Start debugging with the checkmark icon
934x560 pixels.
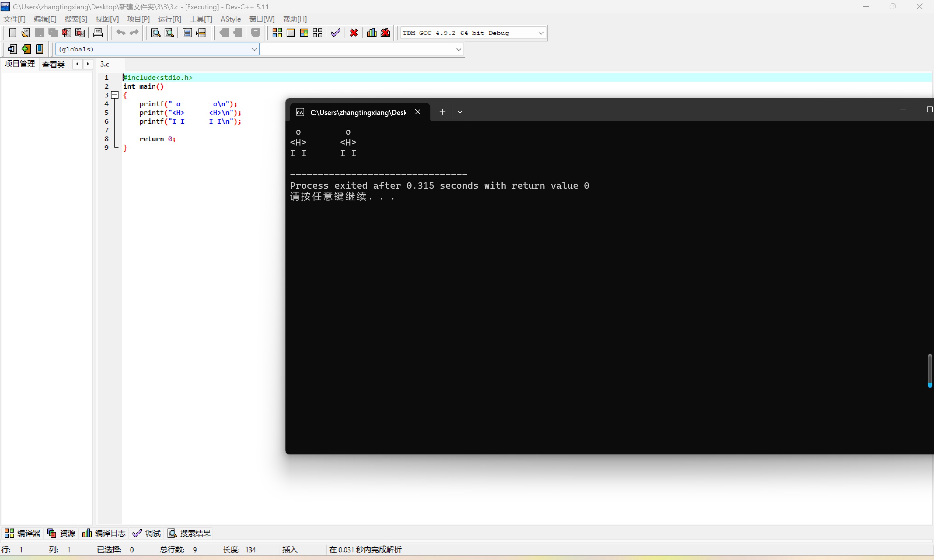335,33
